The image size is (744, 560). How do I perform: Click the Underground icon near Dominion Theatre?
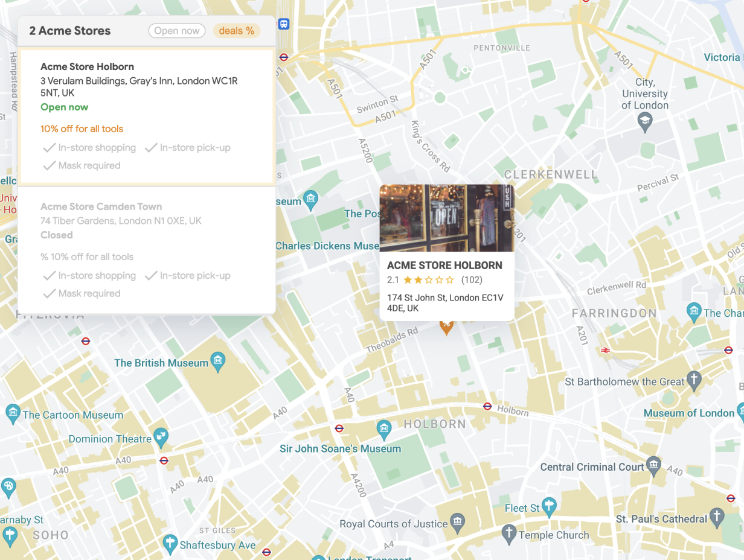(x=164, y=460)
